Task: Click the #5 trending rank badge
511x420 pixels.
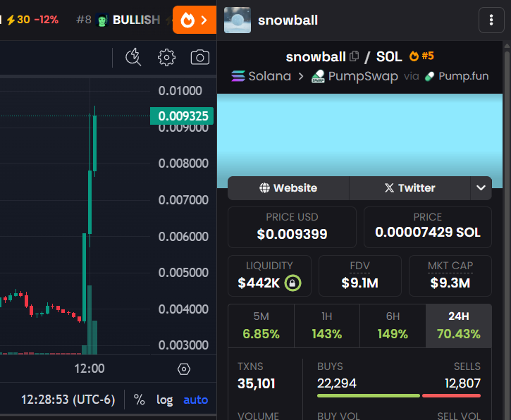Action: tap(421, 56)
